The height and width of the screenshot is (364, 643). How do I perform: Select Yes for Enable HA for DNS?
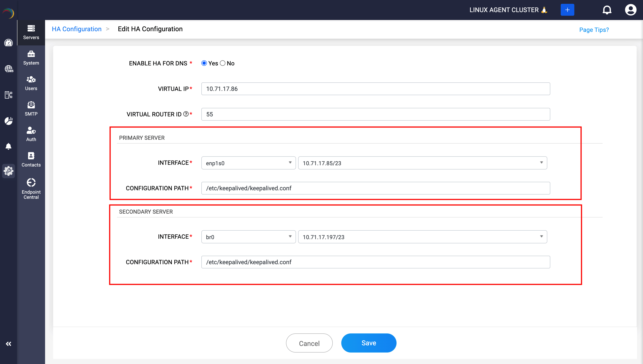click(204, 63)
